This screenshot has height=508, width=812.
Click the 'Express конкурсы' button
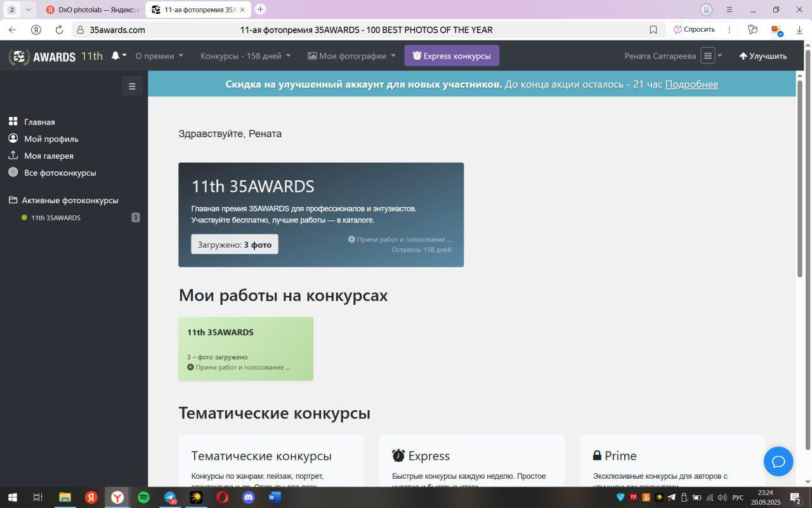[x=452, y=56]
